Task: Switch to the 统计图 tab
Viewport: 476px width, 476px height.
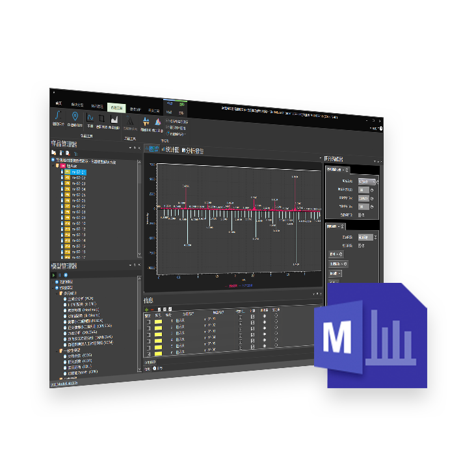Action: [x=170, y=150]
